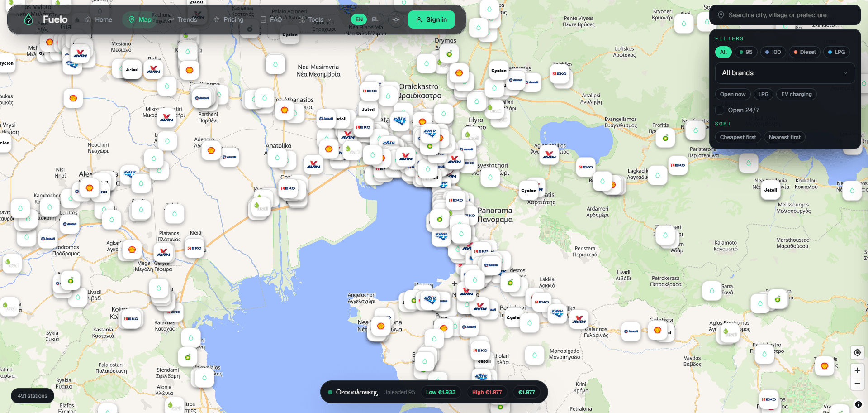The image size is (868, 413).
Task: Select the Jetoil station marker near Polla
Action: 132,70
